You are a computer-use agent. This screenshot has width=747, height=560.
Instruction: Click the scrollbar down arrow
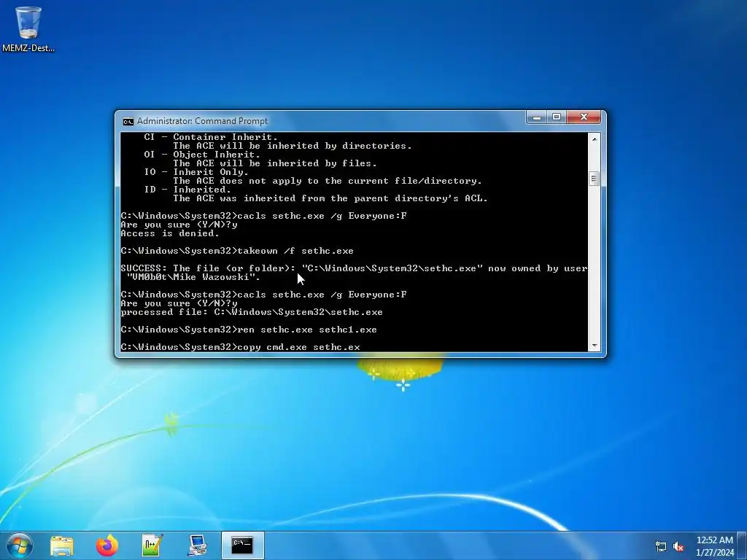594,345
